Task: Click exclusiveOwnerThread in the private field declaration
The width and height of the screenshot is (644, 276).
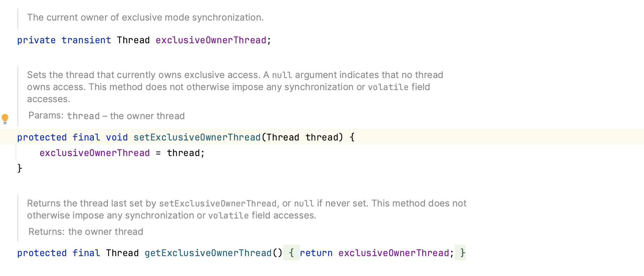Action: [x=211, y=40]
